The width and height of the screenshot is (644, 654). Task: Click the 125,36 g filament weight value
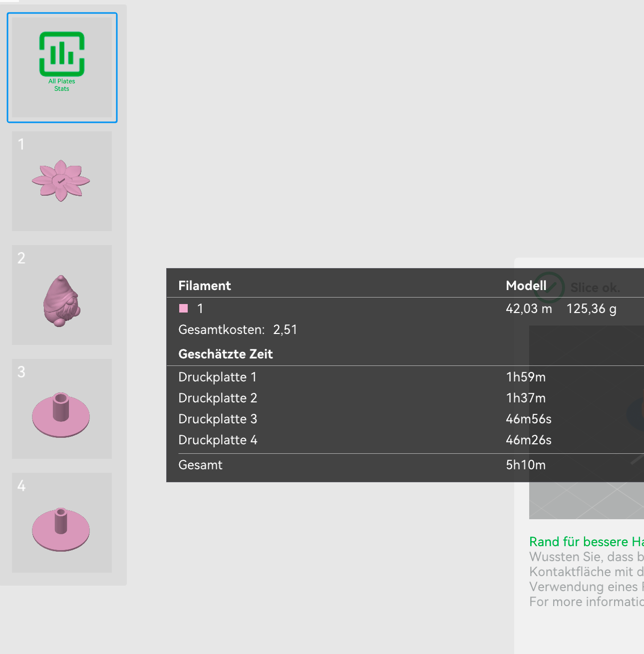click(591, 309)
